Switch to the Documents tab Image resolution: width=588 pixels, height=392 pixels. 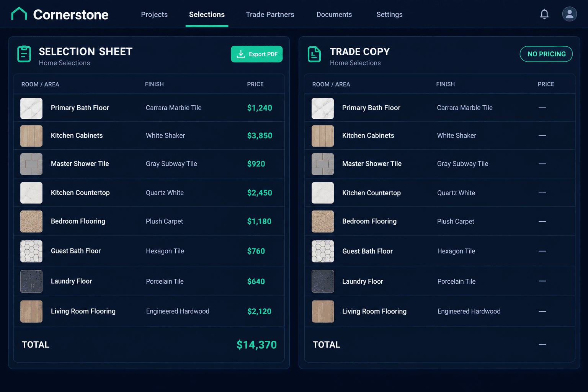(334, 15)
